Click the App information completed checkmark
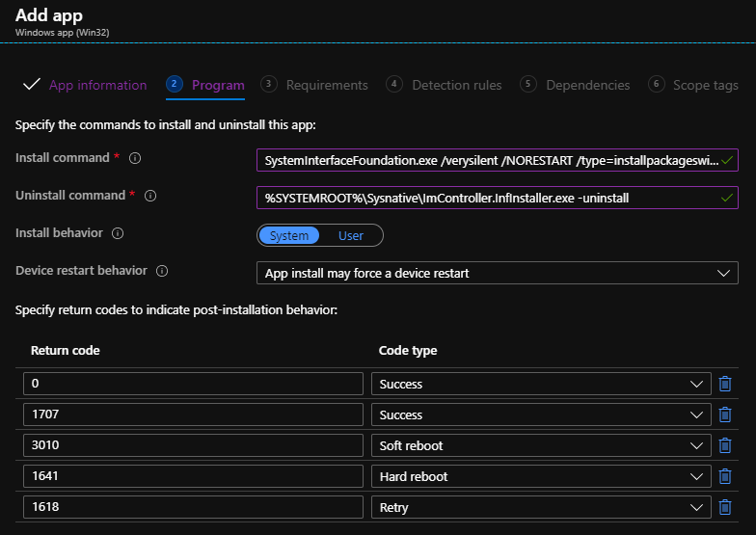The width and height of the screenshot is (756, 535). point(31,85)
